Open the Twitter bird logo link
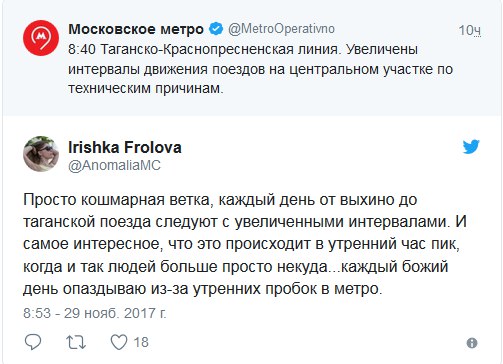This screenshot has width=503, height=364. 471,147
